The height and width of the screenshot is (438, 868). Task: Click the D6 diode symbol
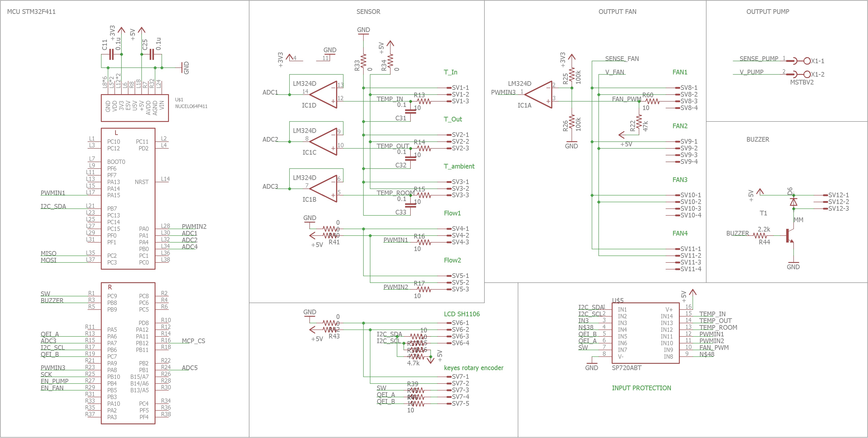pyautogui.click(x=794, y=202)
